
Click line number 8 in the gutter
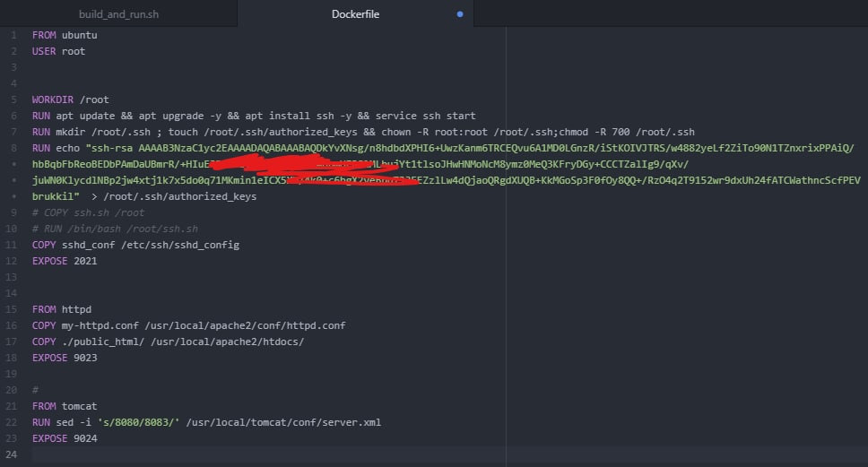pyautogui.click(x=13, y=148)
